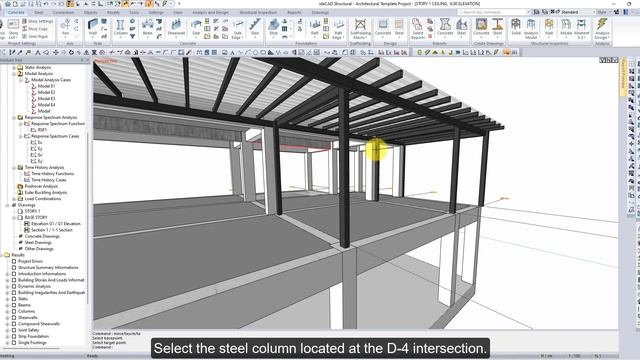Click the Scaffolding Macro icon
640x360 pixels.
coord(360,29)
